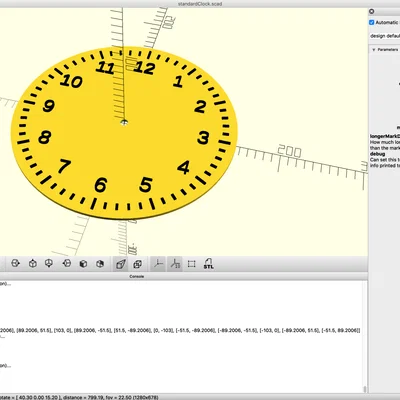Toggle Show Axes
This screenshot has height=400, width=400.
click(158, 264)
